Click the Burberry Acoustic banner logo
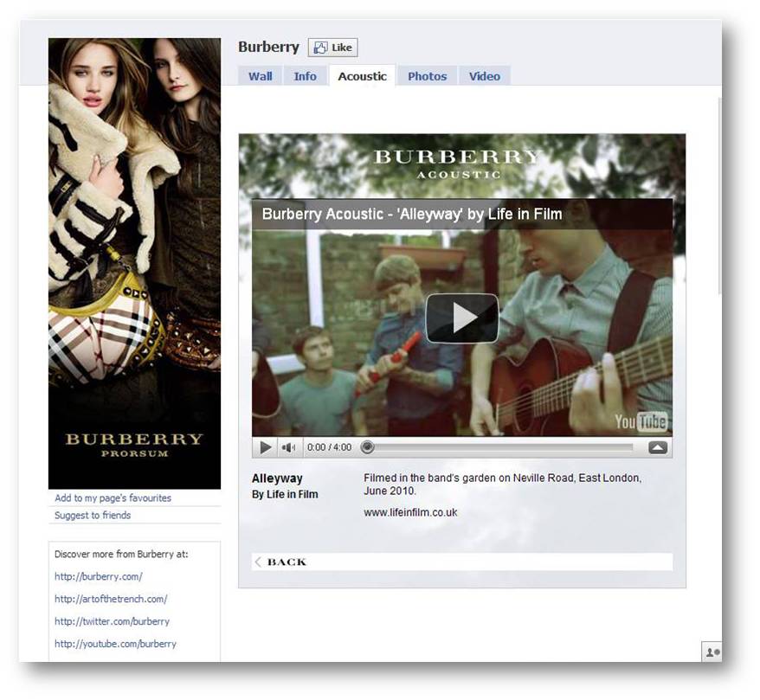Viewport: 760px width, 700px height. 458,164
